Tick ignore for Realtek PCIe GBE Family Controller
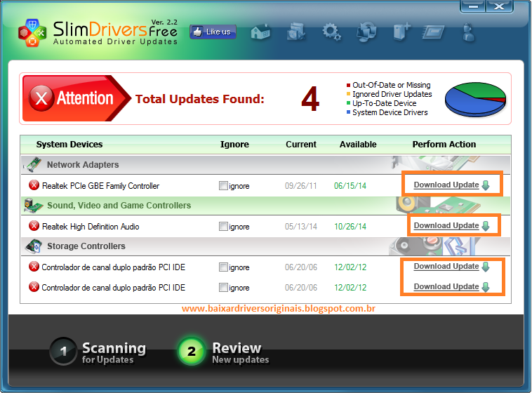Image resolution: width=532 pixels, height=393 pixels. point(223,186)
